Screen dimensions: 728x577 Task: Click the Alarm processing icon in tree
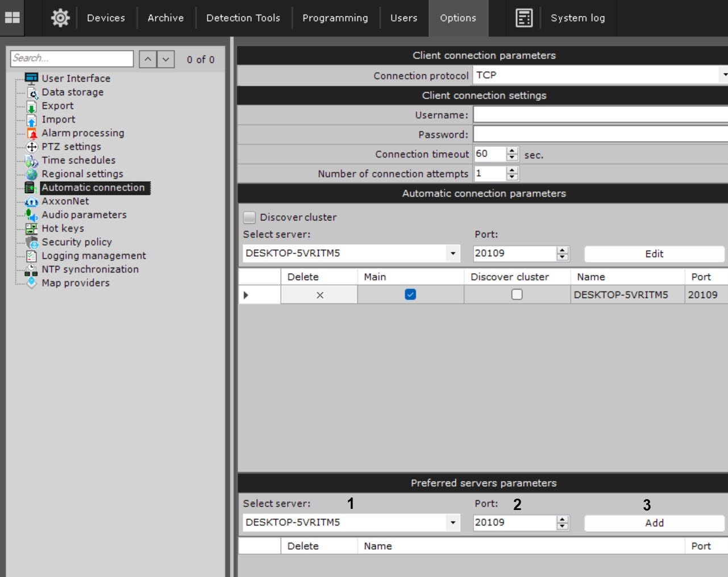[x=32, y=133]
